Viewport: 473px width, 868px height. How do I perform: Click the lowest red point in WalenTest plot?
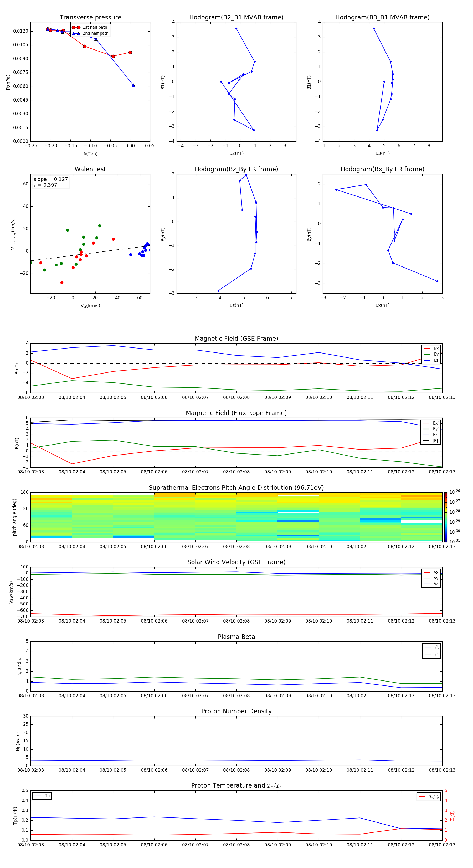coord(61,283)
